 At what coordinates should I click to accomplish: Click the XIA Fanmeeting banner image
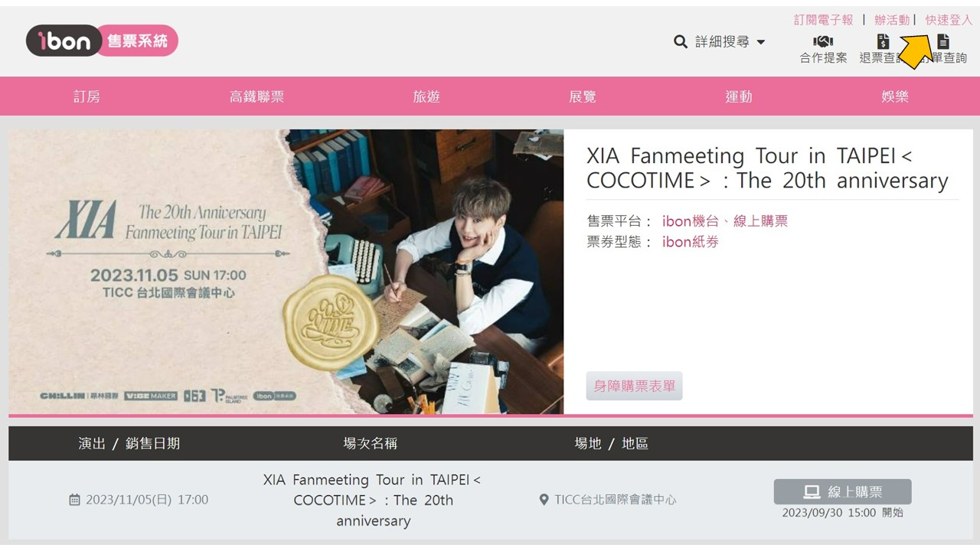[286, 272]
